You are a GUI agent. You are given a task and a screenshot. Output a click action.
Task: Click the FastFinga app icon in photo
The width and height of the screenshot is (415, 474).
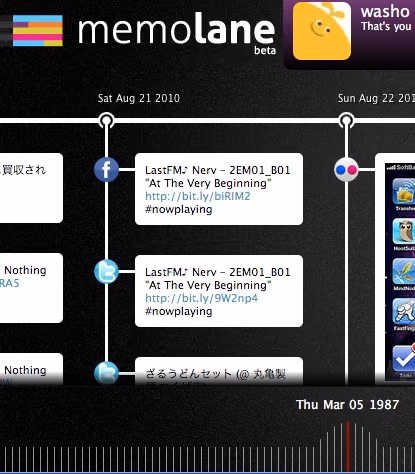point(404,312)
